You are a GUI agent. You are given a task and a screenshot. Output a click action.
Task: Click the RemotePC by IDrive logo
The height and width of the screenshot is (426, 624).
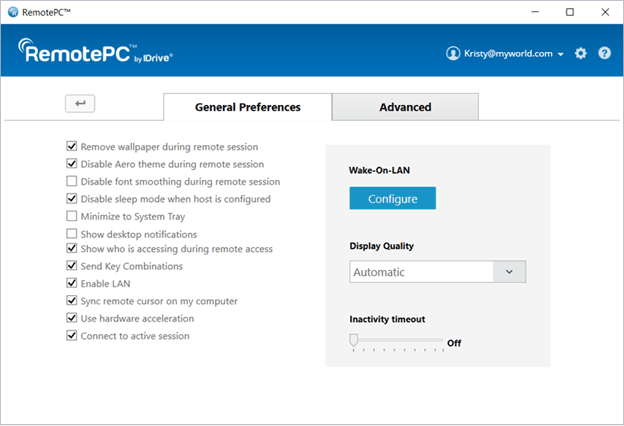pyautogui.click(x=95, y=51)
